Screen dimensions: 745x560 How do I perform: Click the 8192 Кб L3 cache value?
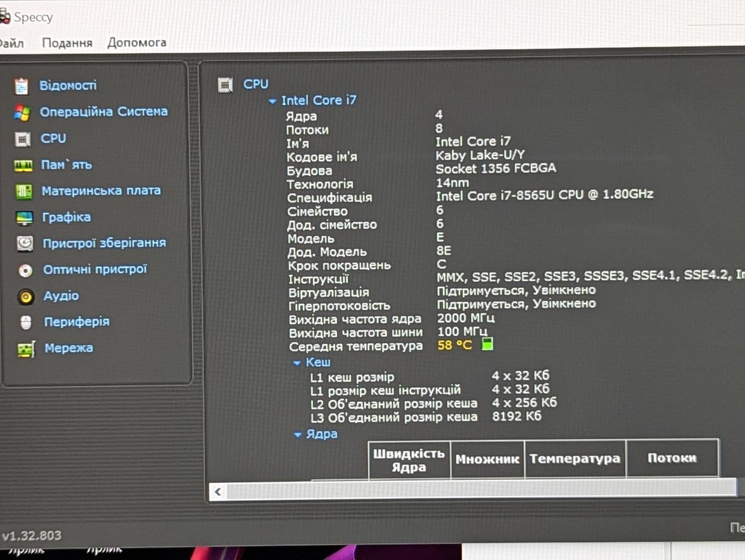pyautogui.click(x=517, y=416)
